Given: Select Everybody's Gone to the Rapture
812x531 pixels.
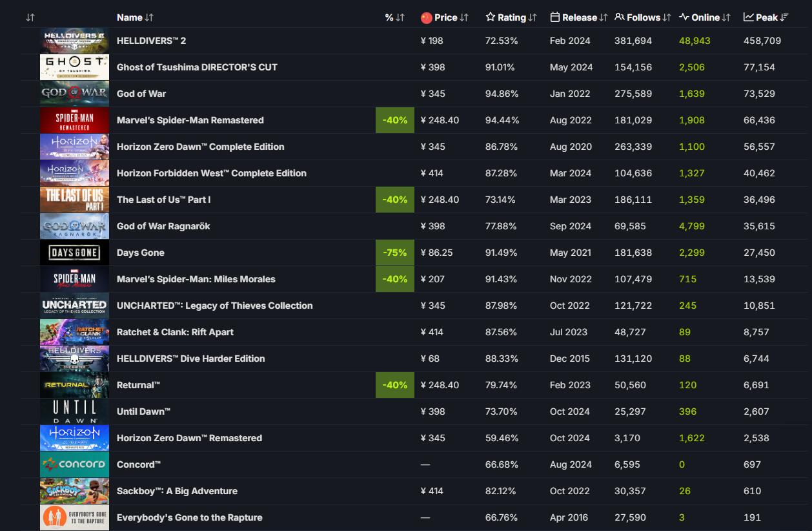Looking at the screenshot, I should click(x=189, y=517).
